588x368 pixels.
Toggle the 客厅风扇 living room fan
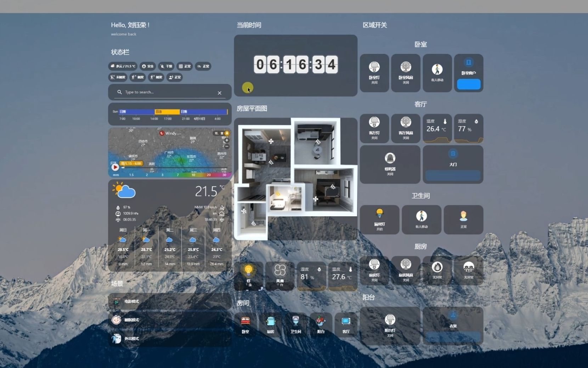(406, 128)
